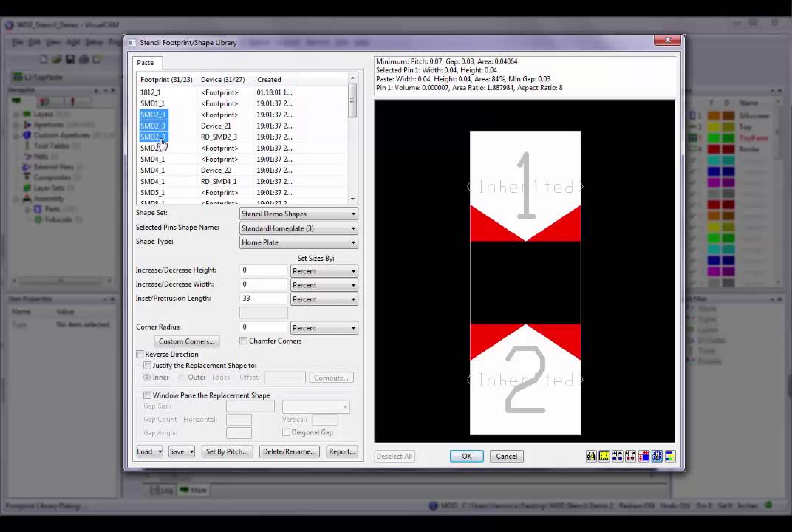Click the Inset/Protrusion Length value field
Image resolution: width=792 pixels, height=532 pixels.
[264, 299]
